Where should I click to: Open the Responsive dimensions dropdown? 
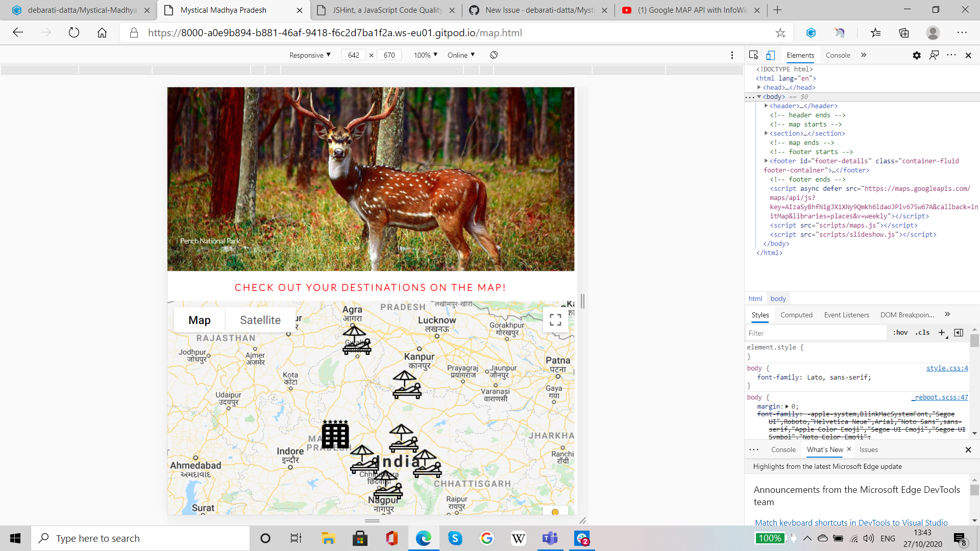click(309, 55)
